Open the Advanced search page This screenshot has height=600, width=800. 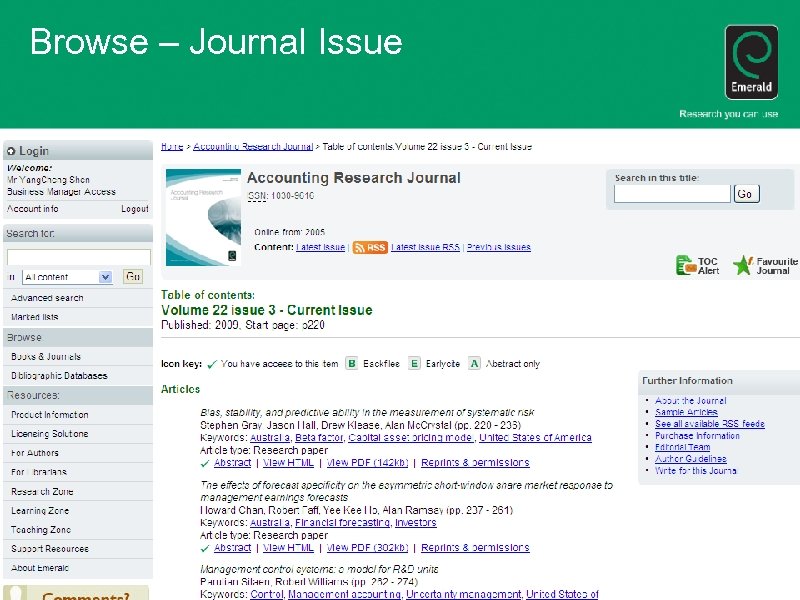point(46,297)
